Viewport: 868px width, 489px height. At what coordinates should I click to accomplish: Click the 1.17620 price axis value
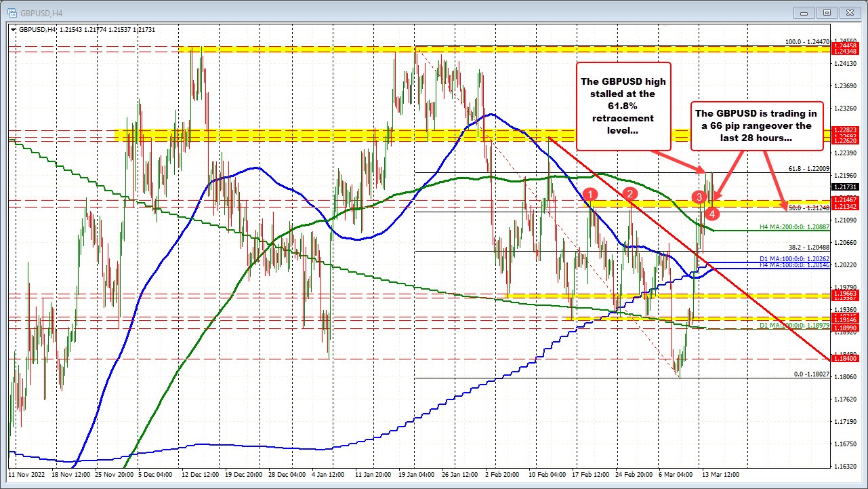tap(844, 399)
